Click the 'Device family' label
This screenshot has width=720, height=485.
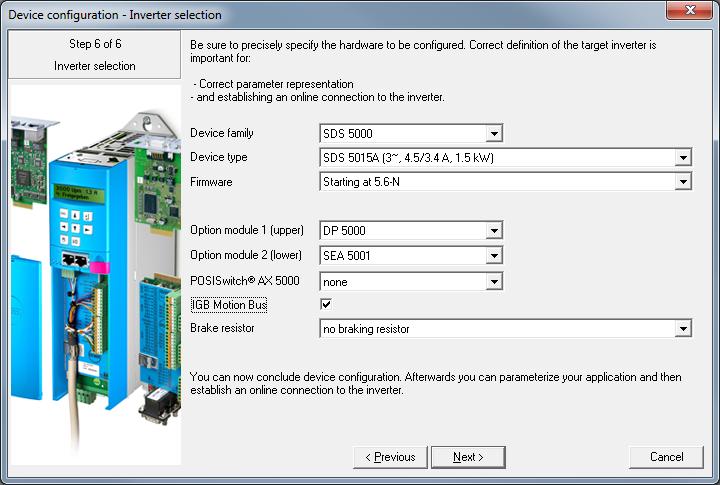pos(222,133)
